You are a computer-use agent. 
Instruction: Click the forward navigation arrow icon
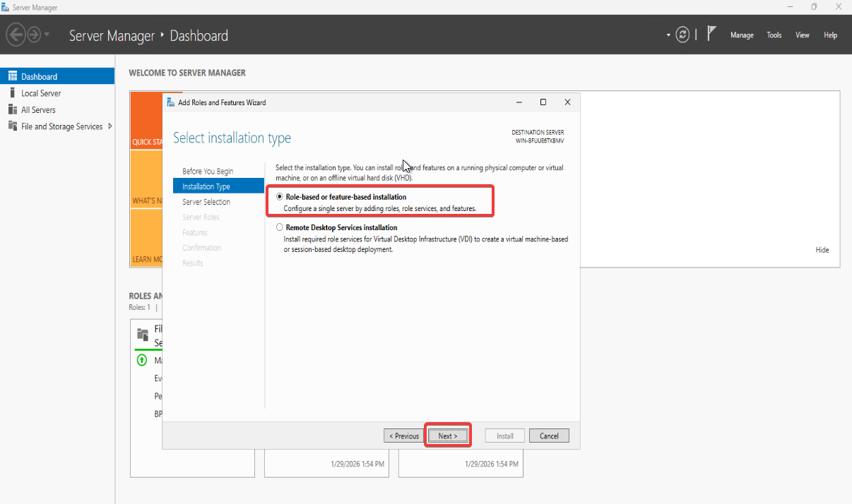[33, 35]
